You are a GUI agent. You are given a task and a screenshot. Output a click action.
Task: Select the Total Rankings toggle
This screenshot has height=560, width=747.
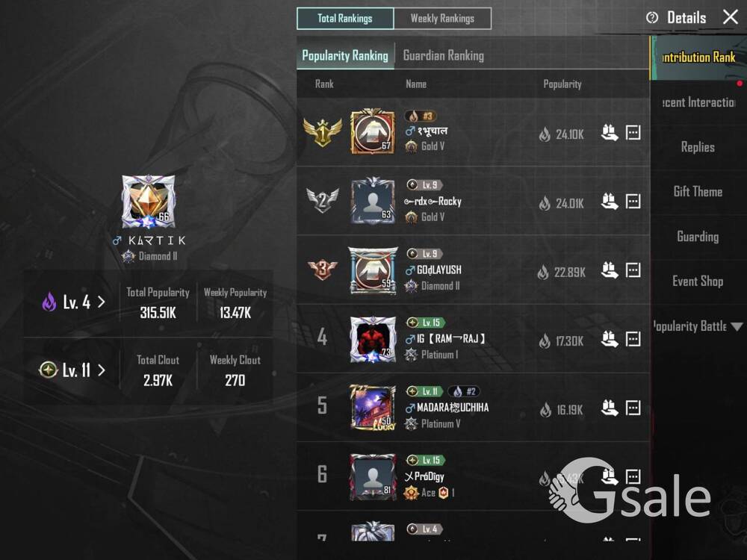point(345,19)
